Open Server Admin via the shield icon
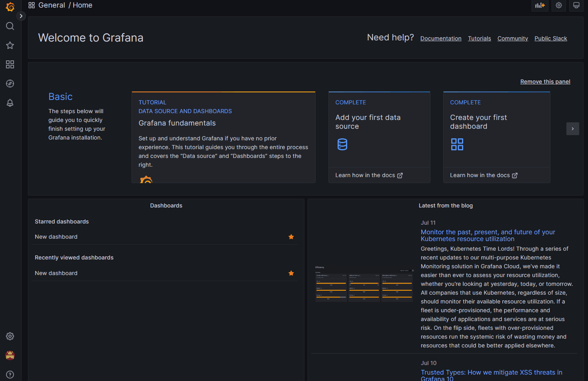 click(10, 355)
